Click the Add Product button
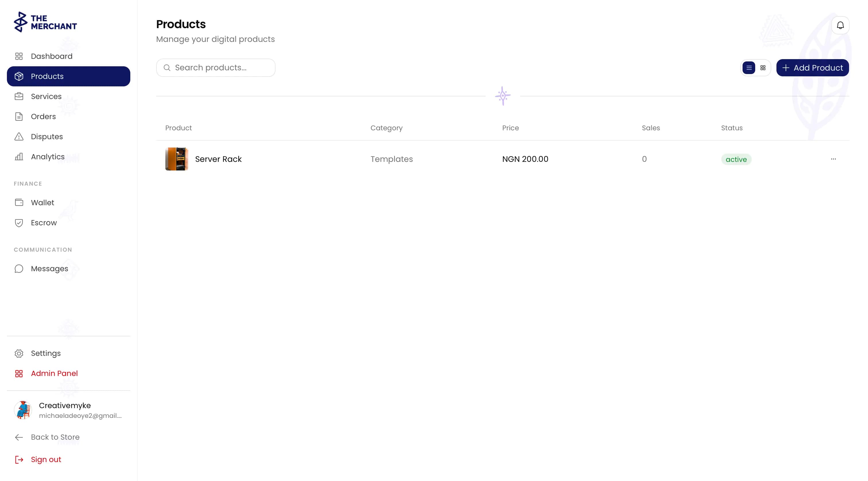Viewport: 868px width, 481px height. [x=812, y=68]
